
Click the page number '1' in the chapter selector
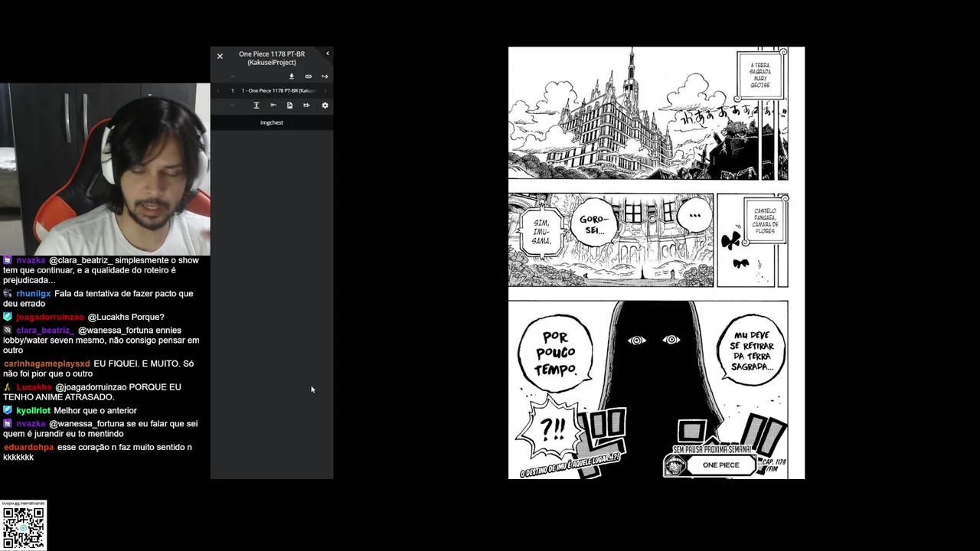(x=233, y=91)
